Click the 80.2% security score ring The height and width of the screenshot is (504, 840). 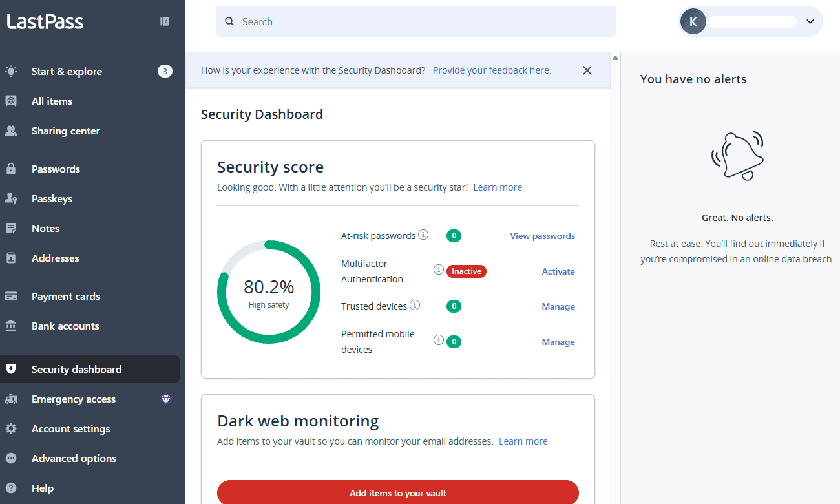(269, 292)
